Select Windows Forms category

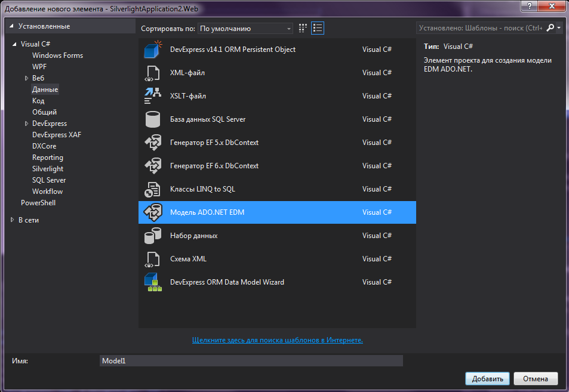(57, 55)
